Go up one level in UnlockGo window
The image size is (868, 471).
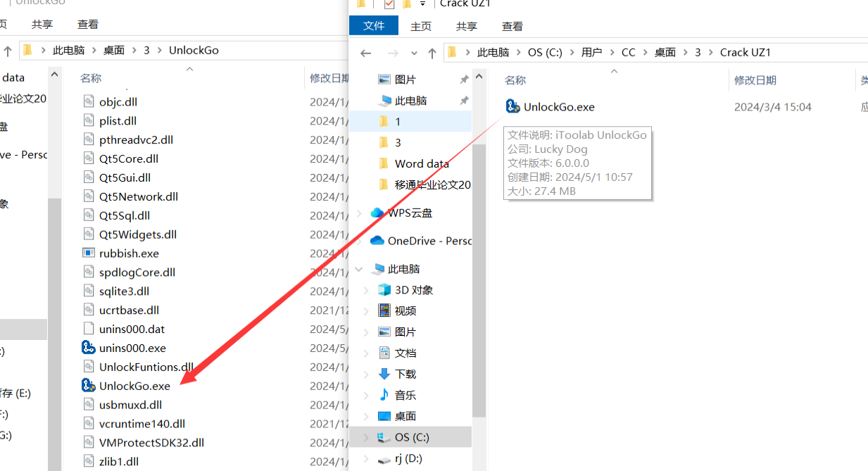[8, 51]
